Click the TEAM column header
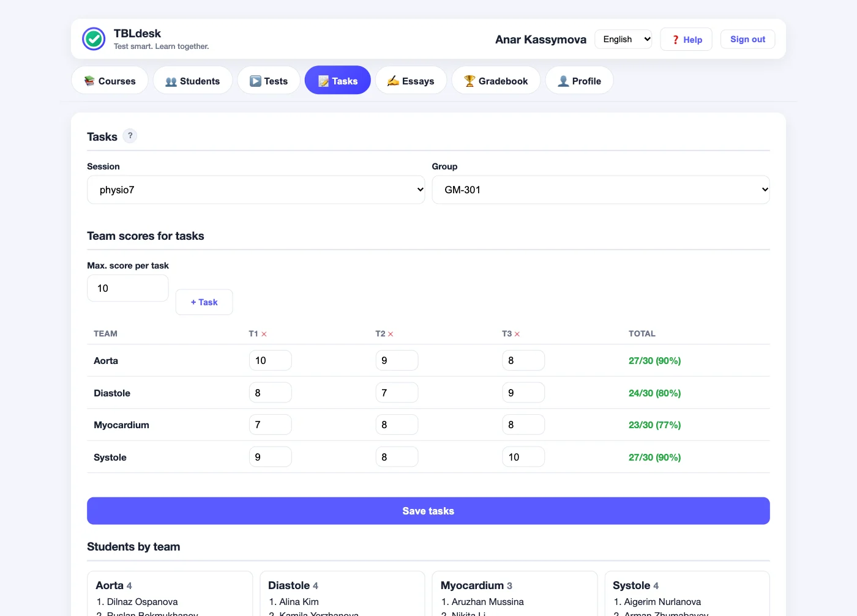The width and height of the screenshot is (857, 616). 105,333
